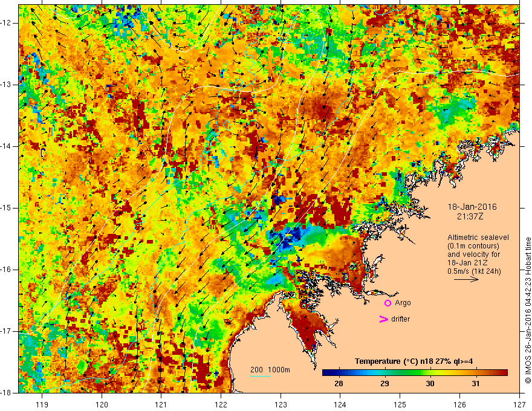Click the temperature color bar
The width and height of the screenshot is (532, 411).
point(415,373)
